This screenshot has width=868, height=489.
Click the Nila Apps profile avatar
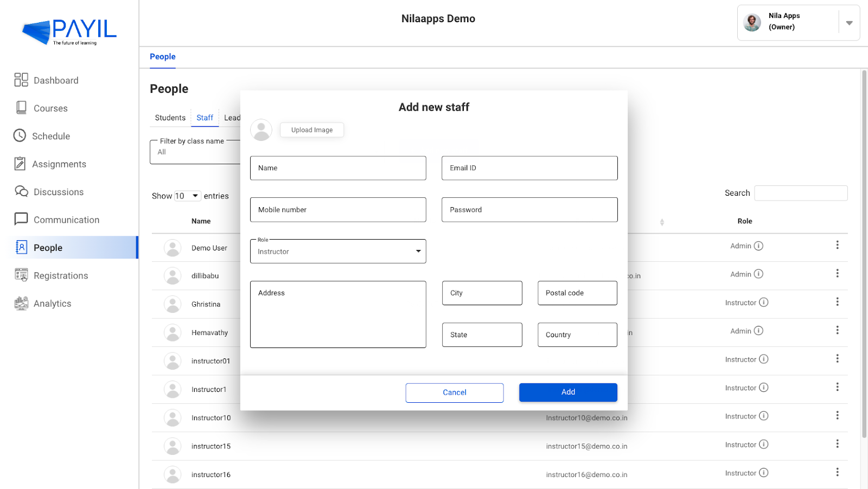pos(752,22)
